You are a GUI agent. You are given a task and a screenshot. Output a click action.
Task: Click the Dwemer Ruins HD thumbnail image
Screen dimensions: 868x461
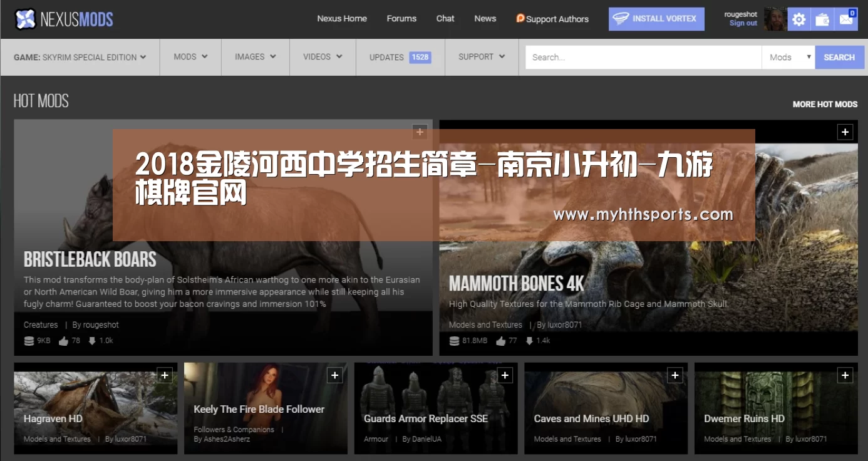776,408
